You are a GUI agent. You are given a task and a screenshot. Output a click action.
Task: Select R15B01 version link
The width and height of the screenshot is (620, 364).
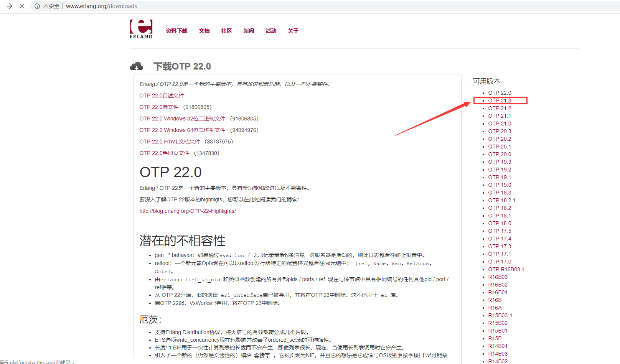(x=498, y=331)
